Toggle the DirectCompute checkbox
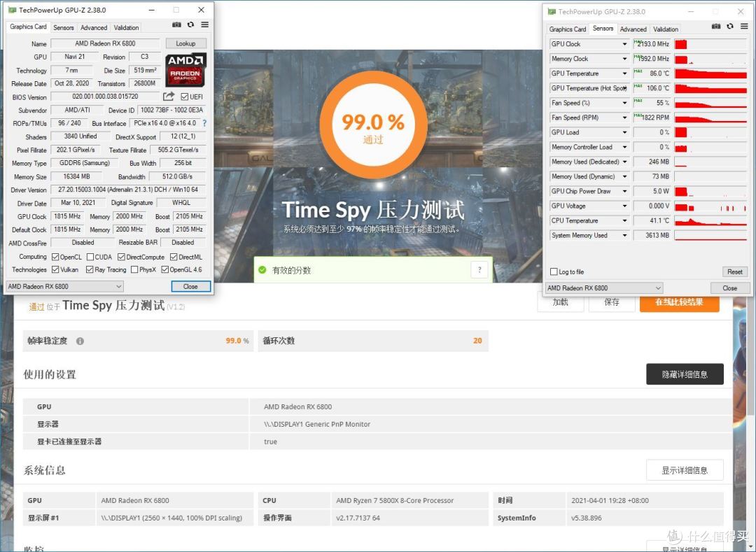 [122, 257]
